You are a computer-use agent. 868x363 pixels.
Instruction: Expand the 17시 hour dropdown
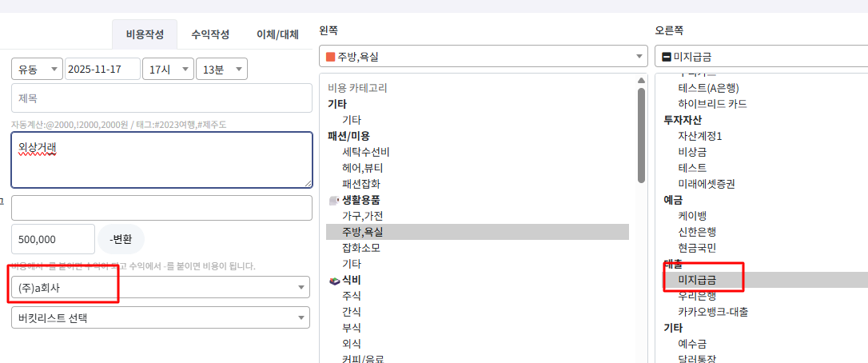[167, 69]
